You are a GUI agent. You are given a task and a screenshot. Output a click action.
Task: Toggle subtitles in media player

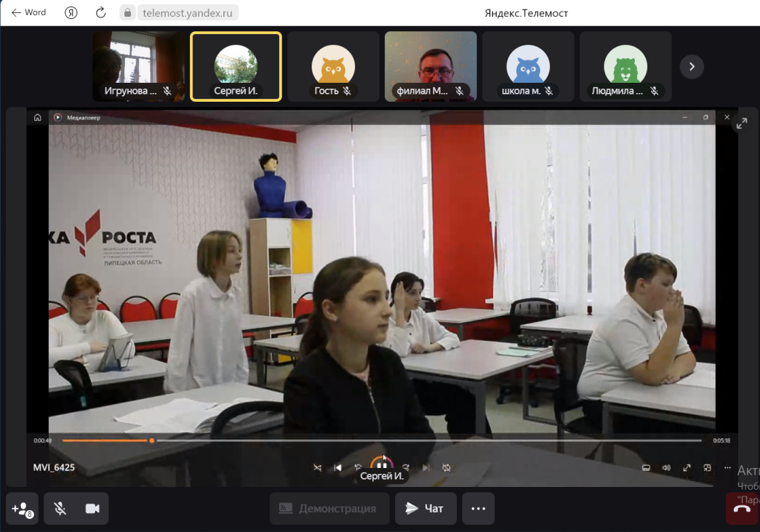[x=646, y=467]
